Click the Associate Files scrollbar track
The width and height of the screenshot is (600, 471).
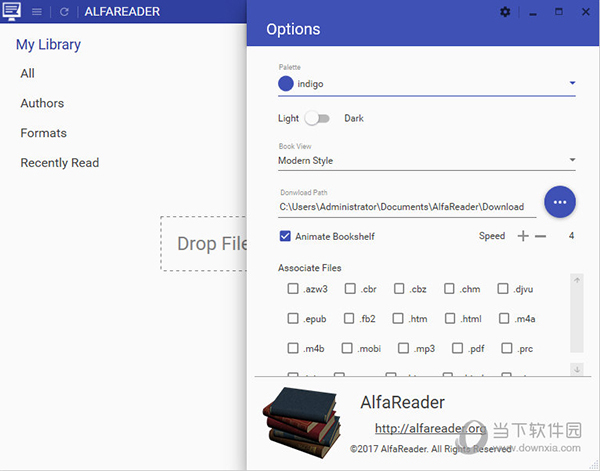(577, 319)
